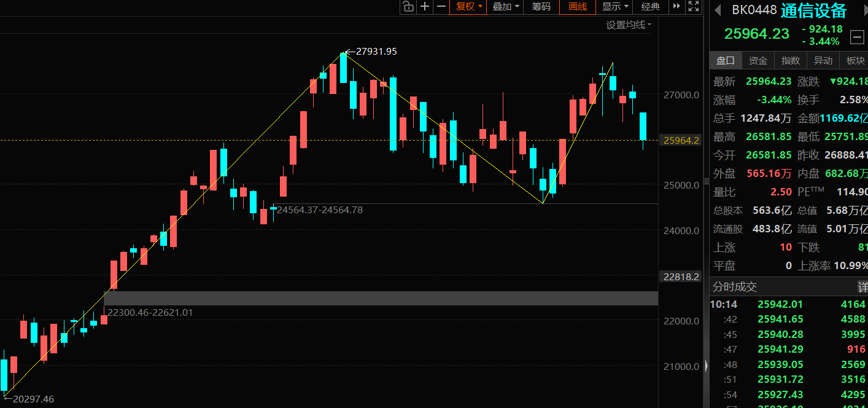Switch to the 指数 tab

click(x=791, y=60)
